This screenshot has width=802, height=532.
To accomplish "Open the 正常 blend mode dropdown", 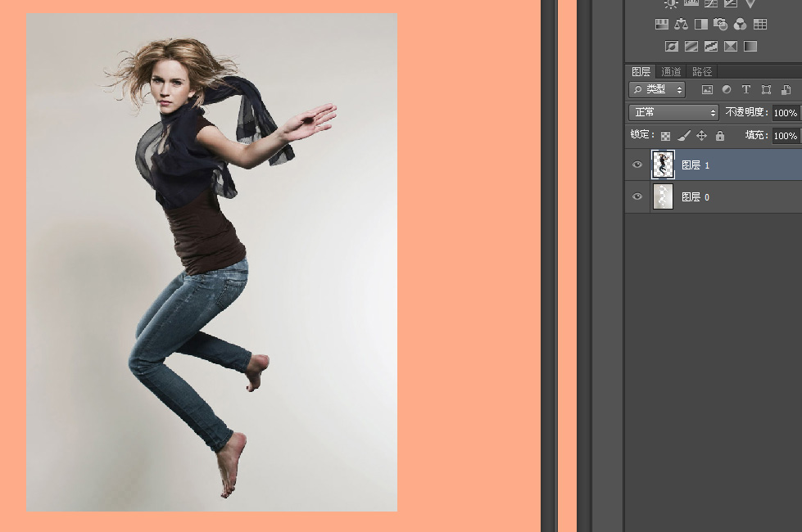I will click(x=673, y=112).
